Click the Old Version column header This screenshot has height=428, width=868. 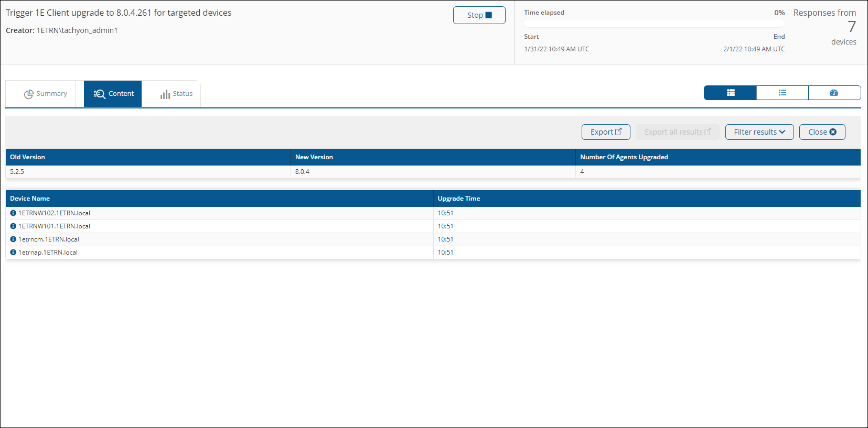[28, 157]
